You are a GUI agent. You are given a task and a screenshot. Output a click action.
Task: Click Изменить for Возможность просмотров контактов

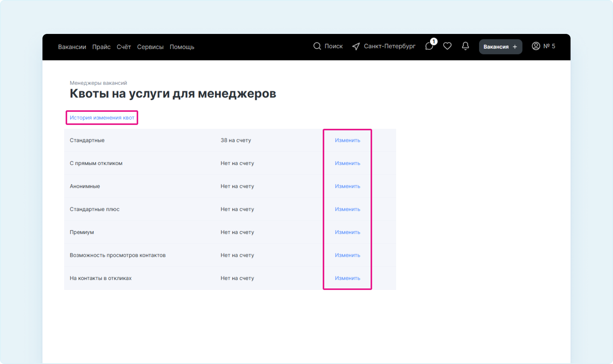click(x=347, y=255)
